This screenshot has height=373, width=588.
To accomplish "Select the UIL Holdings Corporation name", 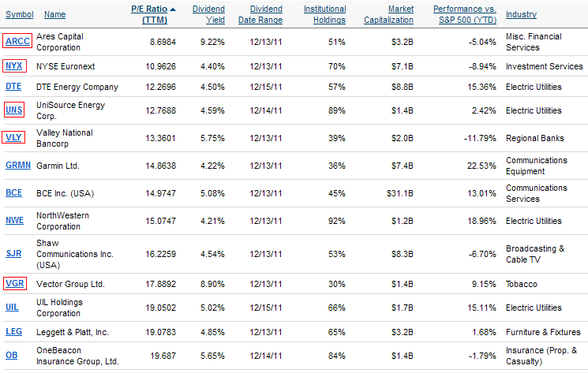I will 60,308.
